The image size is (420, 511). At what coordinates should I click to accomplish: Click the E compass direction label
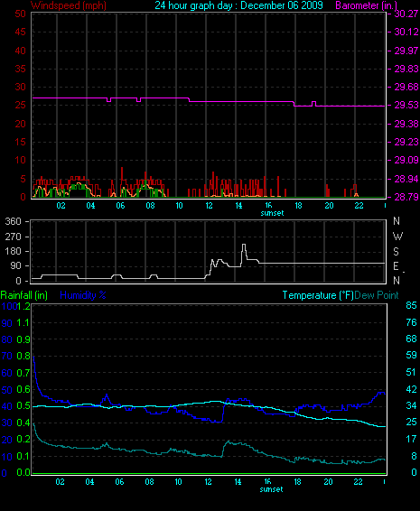pos(396,266)
